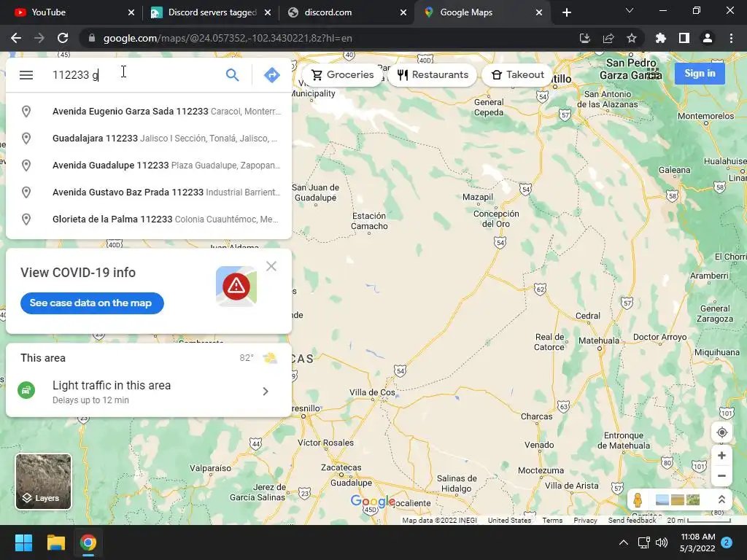This screenshot has width=747, height=560.
Task: Open the Privacy link
Action: click(x=585, y=520)
